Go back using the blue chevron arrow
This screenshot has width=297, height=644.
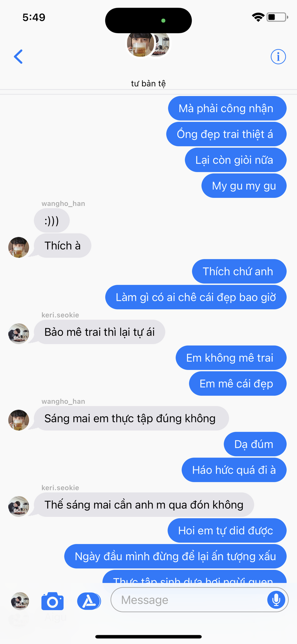[x=18, y=56]
